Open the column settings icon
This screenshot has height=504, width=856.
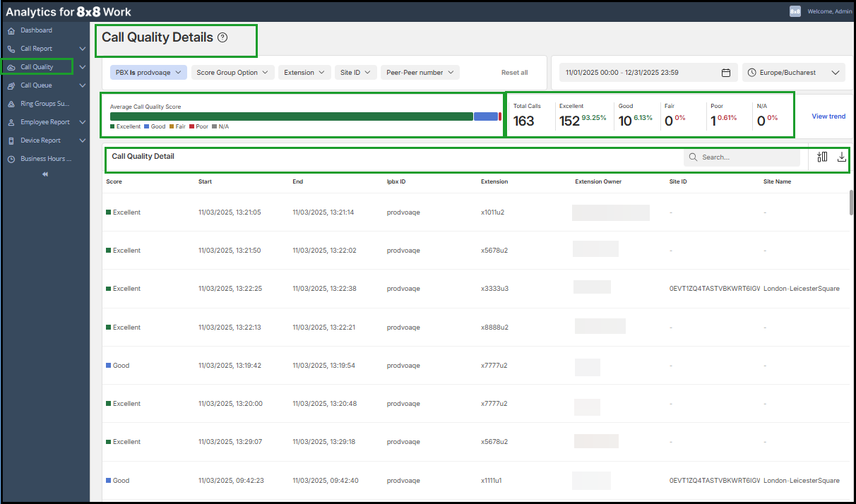(x=821, y=157)
